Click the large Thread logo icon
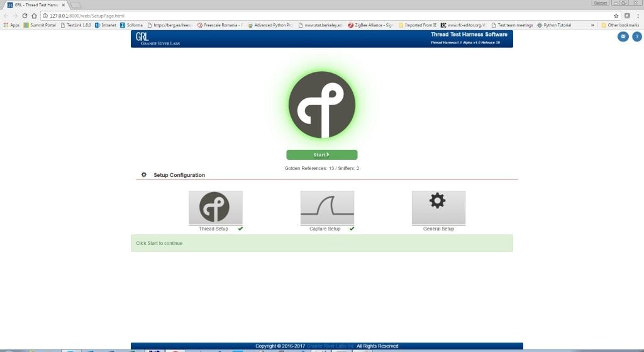The width and height of the screenshot is (644, 352). [321, 105]
